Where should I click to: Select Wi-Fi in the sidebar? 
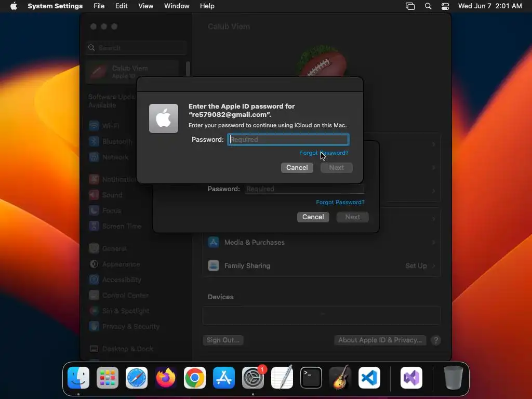point(111,126)
